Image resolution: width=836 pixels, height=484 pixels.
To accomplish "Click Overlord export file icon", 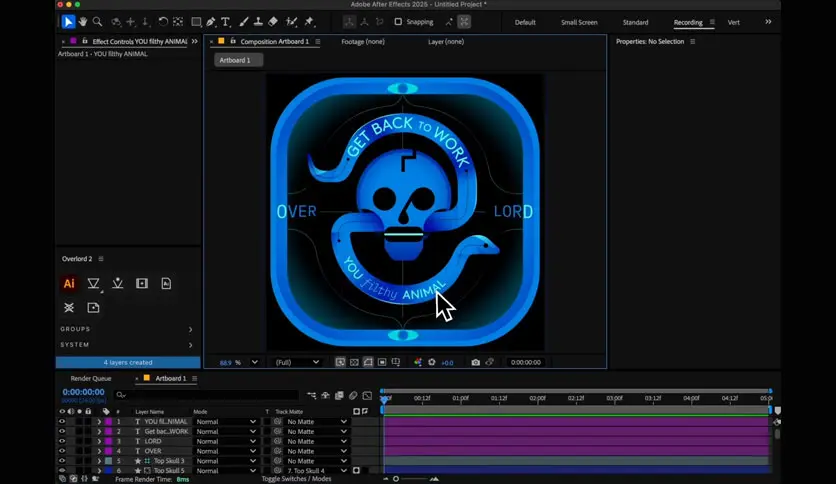I will [x=93, y=308].
